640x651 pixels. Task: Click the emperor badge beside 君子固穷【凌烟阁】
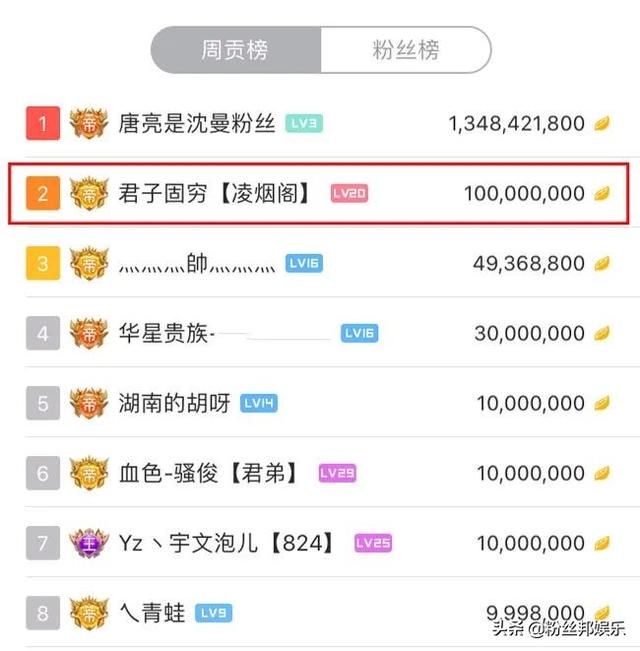tap(89, 193)
